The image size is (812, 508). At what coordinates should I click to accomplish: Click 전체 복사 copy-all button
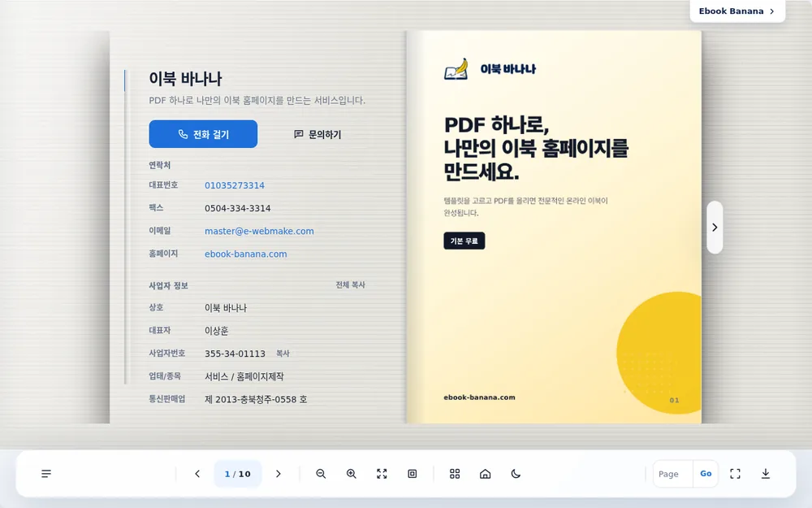coord(351,285)
